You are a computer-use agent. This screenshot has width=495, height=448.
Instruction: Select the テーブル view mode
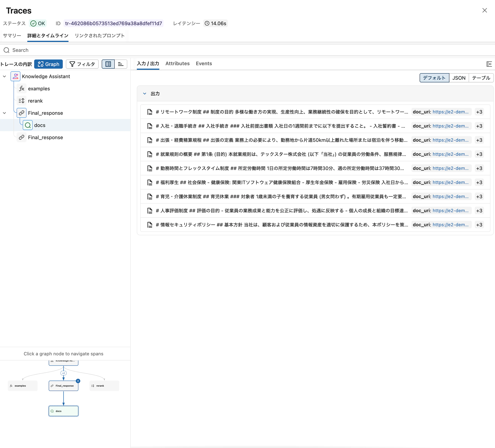click(481, 78)
